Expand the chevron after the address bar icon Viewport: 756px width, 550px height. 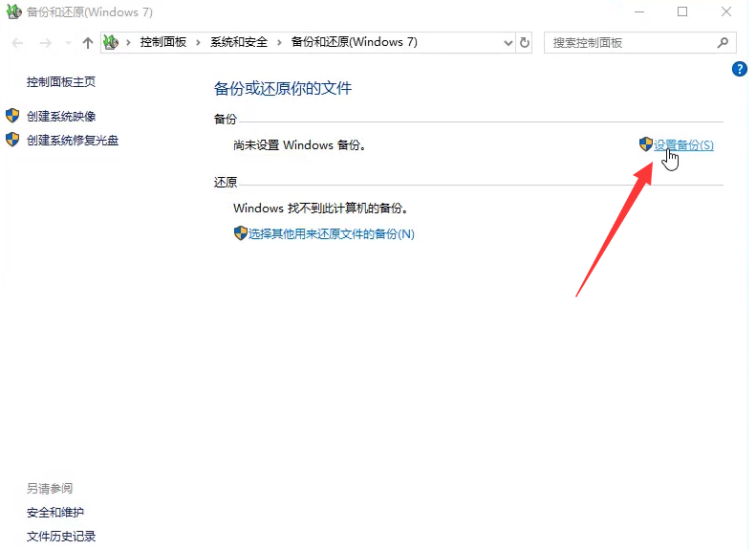pos(128,42)
